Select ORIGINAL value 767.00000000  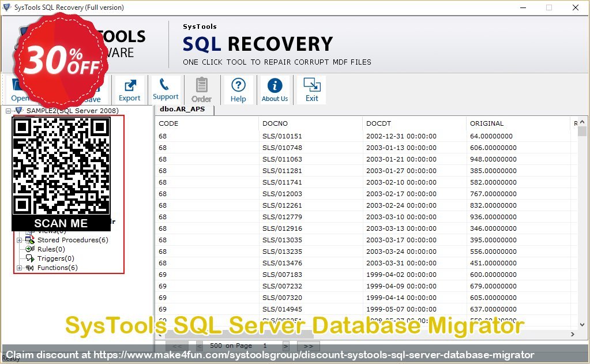click(493, 194)
